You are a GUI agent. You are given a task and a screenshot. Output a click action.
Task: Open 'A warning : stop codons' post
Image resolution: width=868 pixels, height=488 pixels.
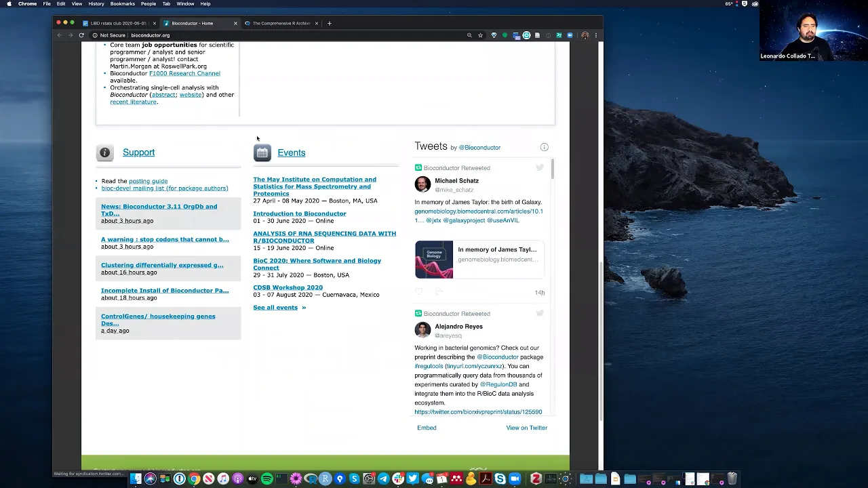point(165,239)
